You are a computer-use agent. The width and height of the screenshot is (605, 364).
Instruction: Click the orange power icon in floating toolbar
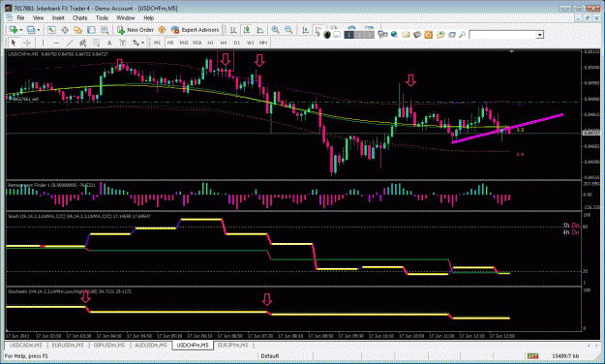428,35
